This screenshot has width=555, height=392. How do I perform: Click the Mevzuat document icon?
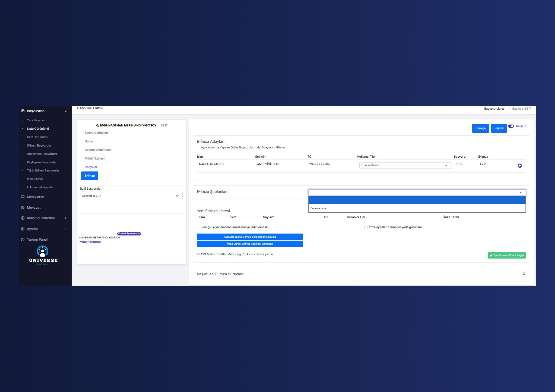click(23, 207)
